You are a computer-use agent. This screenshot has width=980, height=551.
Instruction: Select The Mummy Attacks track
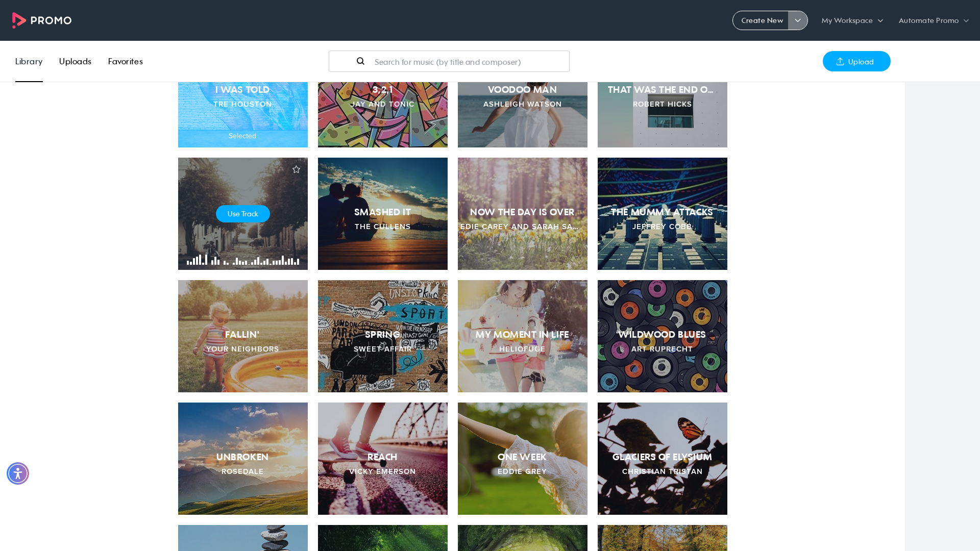tap(663, 214)
